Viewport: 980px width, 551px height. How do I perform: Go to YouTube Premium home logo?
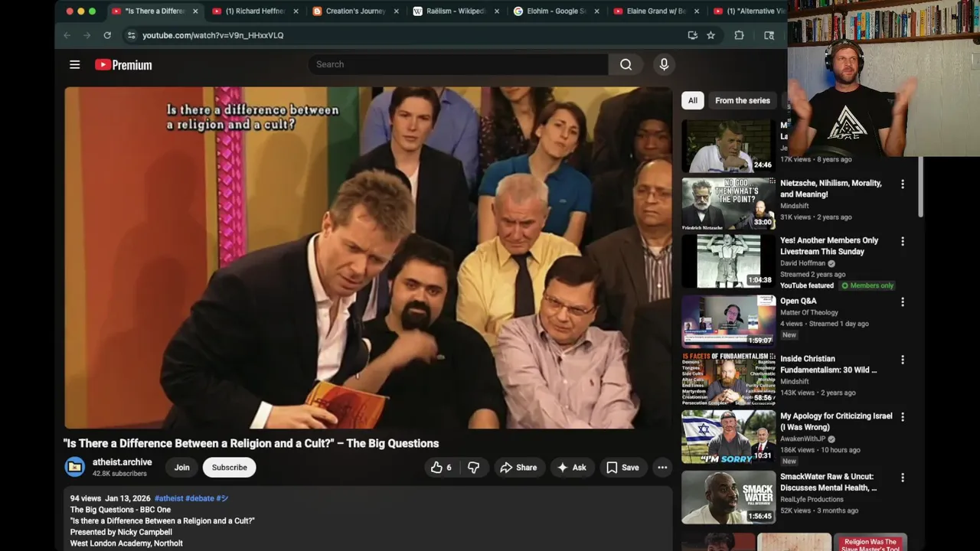tap(123, 65)
